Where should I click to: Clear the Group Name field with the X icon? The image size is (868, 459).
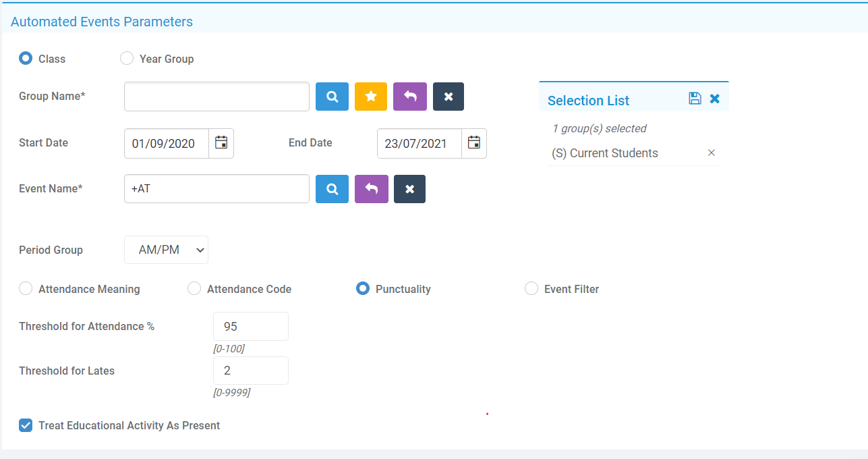pyautogui.click(x=448, y=97)
